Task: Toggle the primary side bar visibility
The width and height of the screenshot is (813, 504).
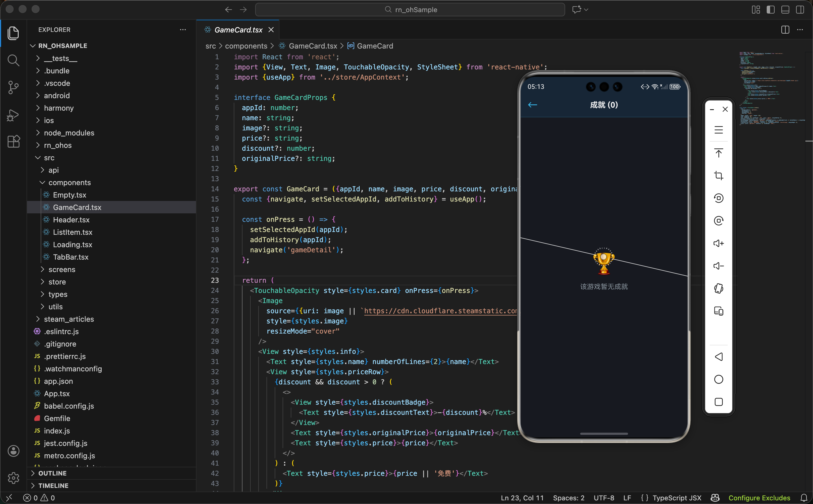Action: (x=770, y=10)
